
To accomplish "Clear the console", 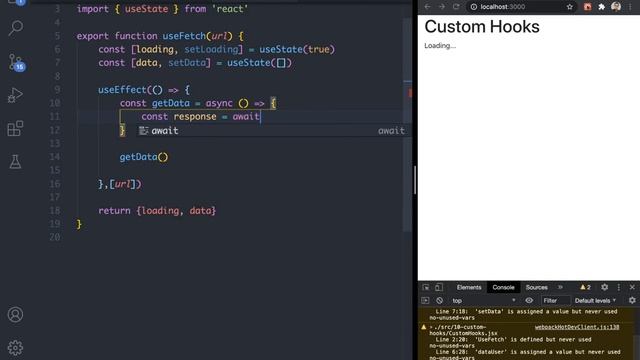I will tap(439, 300).
